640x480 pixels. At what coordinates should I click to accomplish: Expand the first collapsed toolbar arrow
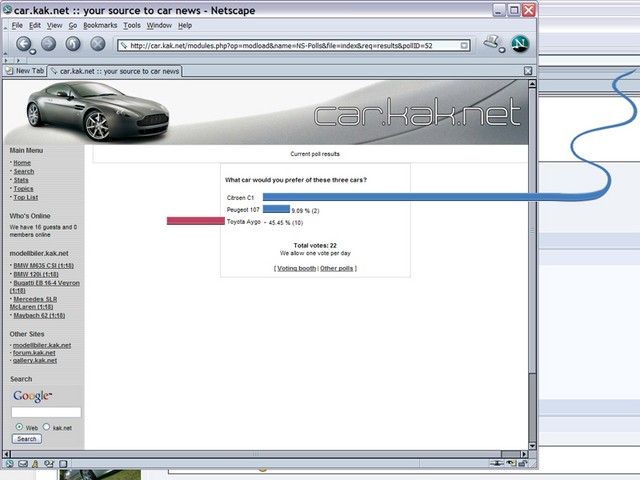[x=6, y=60]
